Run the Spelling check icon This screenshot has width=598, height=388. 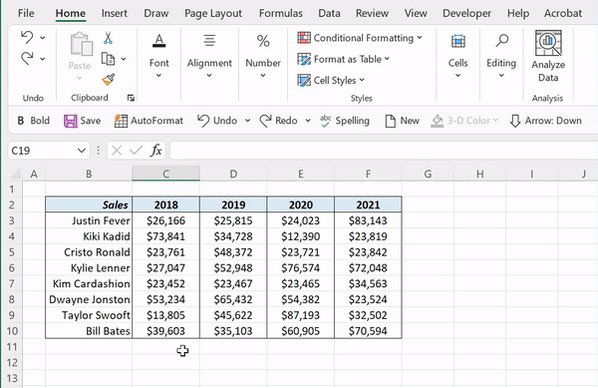point(325,121)
